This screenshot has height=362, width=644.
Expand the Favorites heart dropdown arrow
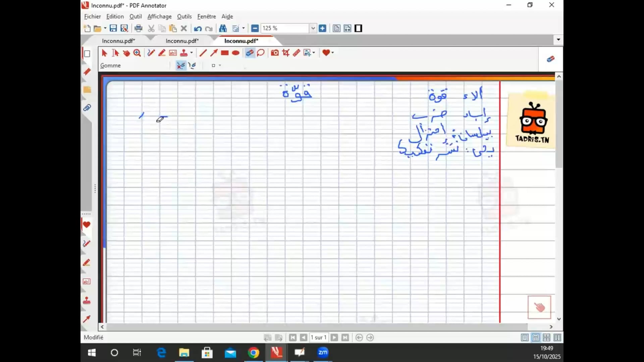333,53
